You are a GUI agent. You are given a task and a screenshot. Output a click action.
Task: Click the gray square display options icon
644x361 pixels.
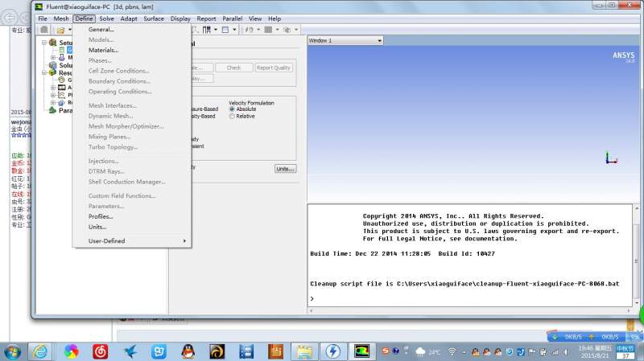point(268,30)
